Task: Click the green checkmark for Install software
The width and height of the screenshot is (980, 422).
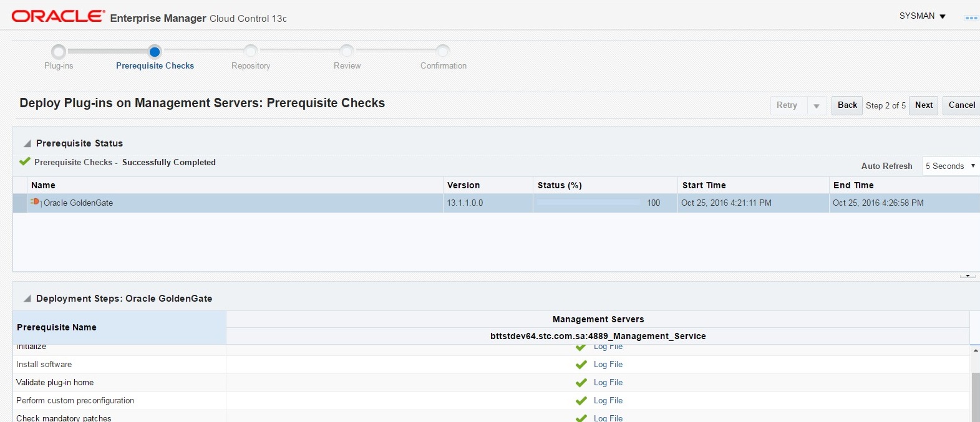Action: [x=581, y=365]
